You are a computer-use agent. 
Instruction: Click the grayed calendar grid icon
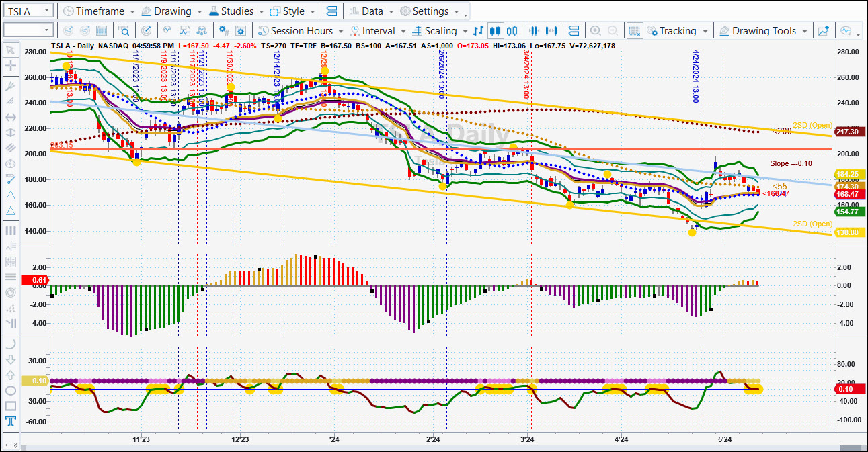click(x=102, y=30)
